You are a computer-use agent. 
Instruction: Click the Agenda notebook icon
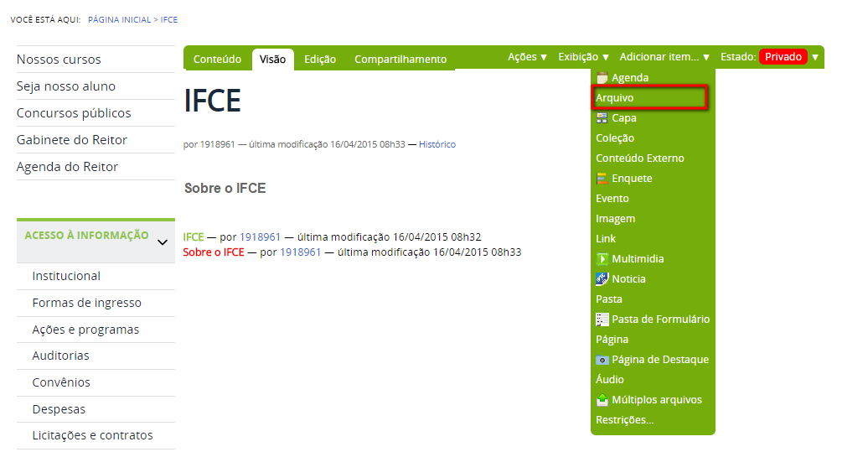(602, 77)
